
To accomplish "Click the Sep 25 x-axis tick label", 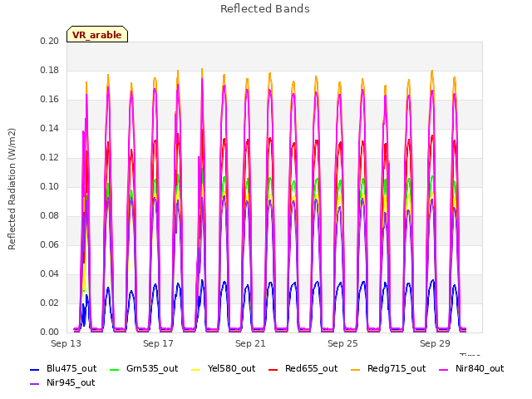I will [x=342, y=343].
